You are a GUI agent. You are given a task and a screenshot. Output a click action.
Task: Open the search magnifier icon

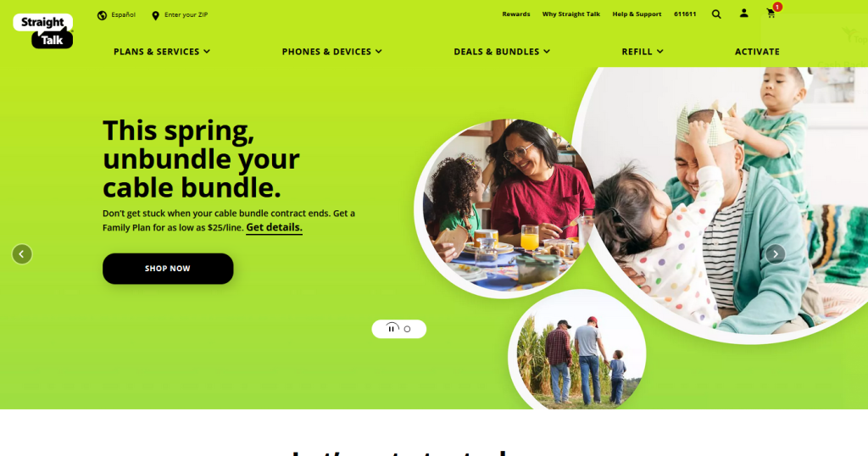click(716, 14)
